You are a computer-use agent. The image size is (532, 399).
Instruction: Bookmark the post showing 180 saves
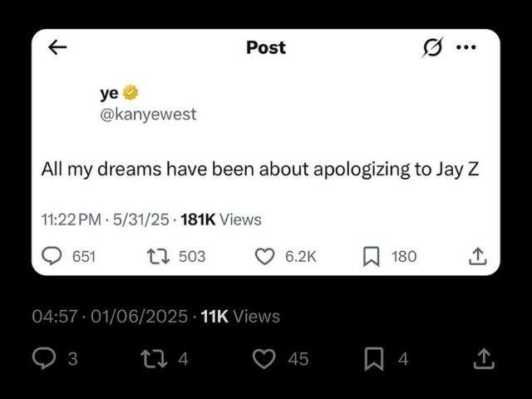coord(372,257)
